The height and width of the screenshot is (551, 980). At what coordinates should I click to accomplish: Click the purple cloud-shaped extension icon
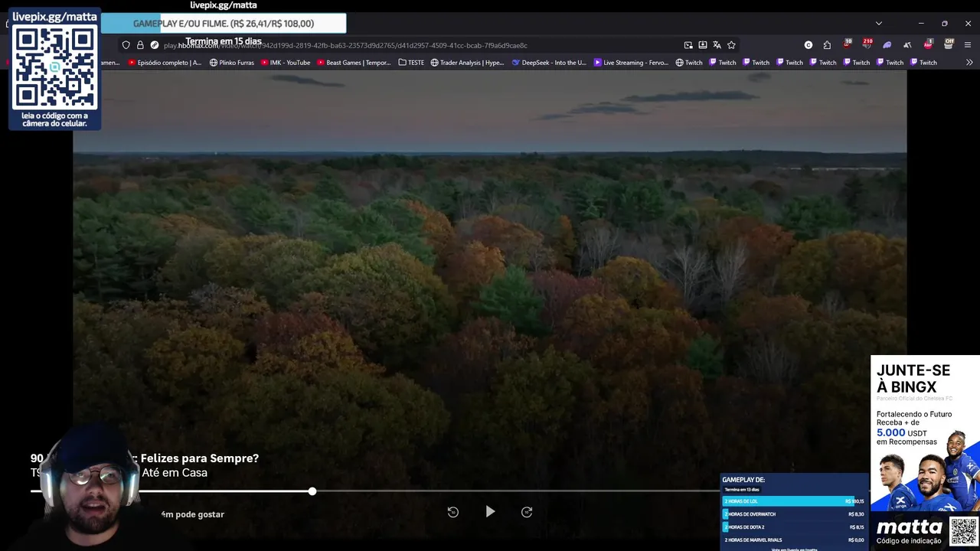coord(887,45)
